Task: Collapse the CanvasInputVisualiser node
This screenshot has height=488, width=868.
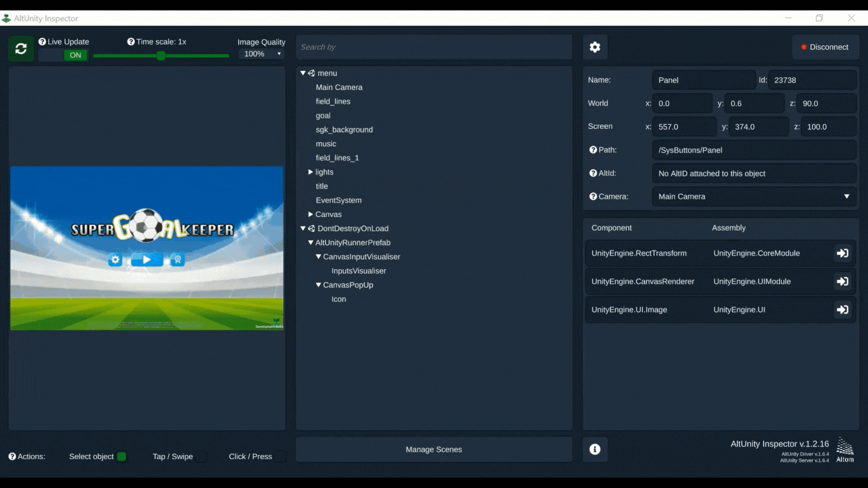Action: pyautogui.click(x=319, y=257)
